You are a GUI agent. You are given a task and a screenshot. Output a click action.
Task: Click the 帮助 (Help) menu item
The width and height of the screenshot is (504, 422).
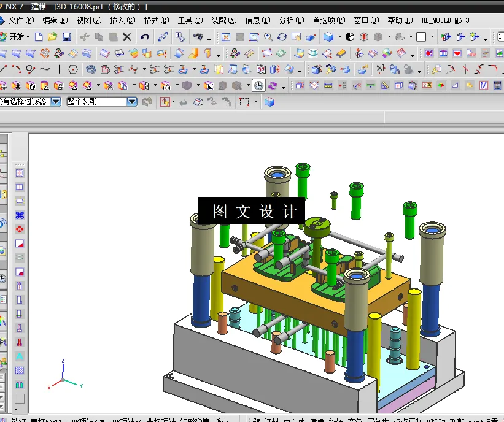(399, 19)
